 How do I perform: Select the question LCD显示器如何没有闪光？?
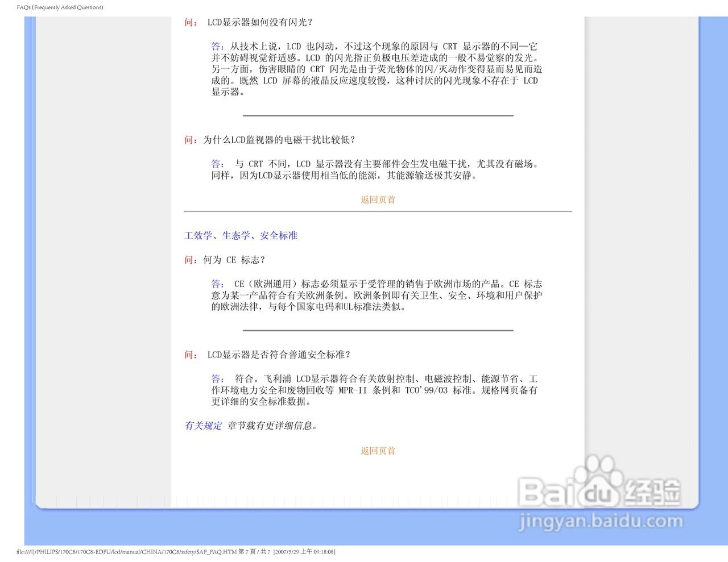pos(260,23)
